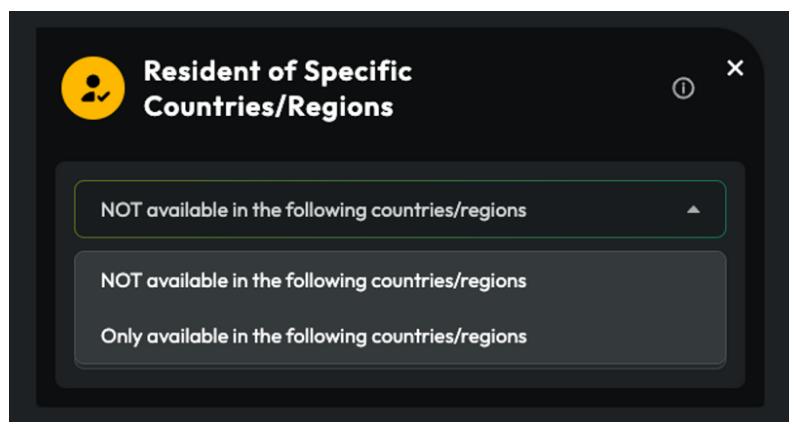Click the yellow resident verification icon
The image size is (798, 428).
(x=93, y=88)
